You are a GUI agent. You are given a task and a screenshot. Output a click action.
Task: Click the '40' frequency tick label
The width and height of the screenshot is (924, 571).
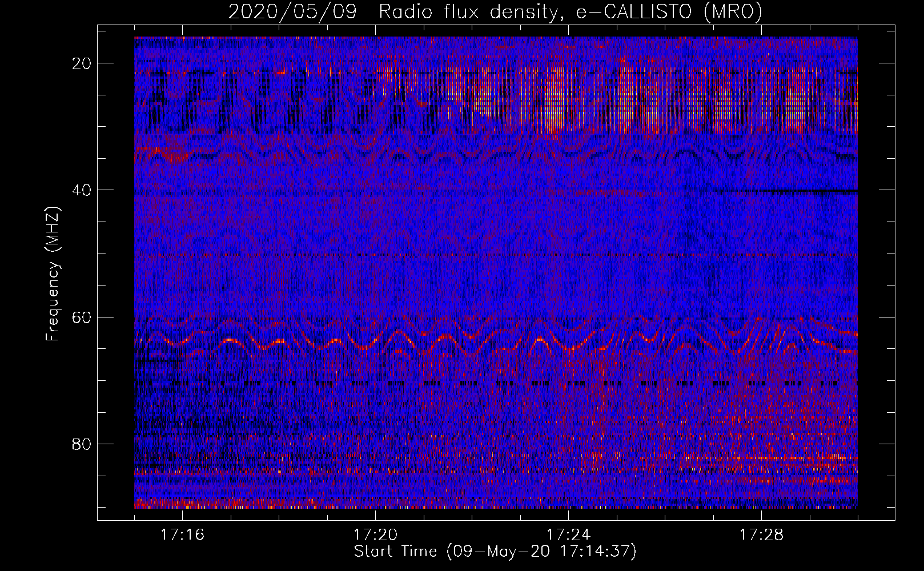tap(82, 190)
